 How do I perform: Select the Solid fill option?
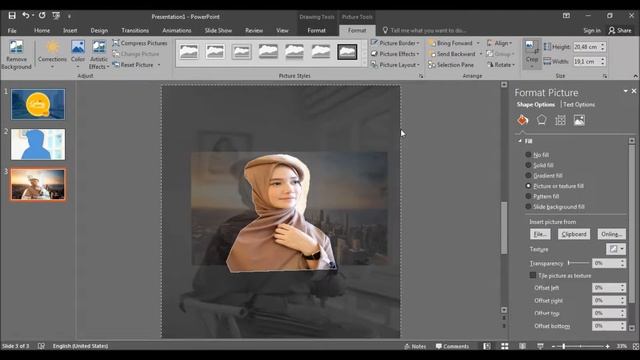click(540, 165)
